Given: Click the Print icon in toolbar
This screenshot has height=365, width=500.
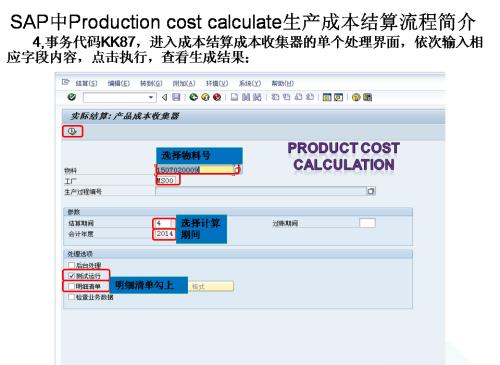Looking at the screenshot, I should click(235, 97).
